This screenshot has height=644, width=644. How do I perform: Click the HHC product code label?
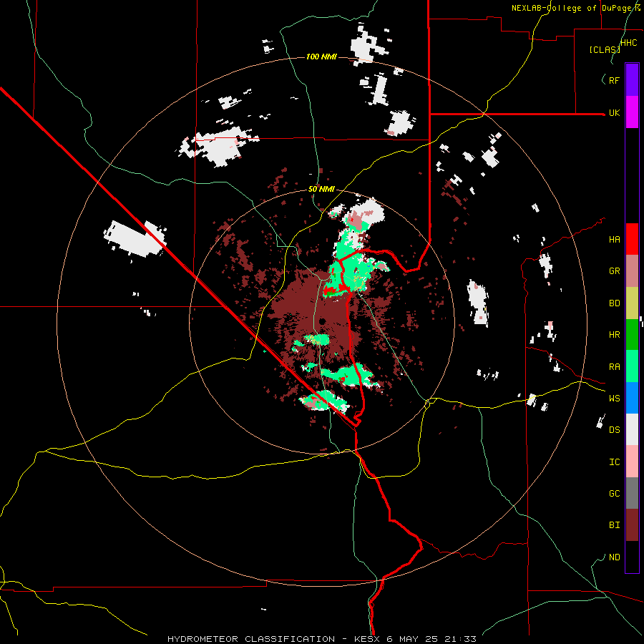[628, 42]
